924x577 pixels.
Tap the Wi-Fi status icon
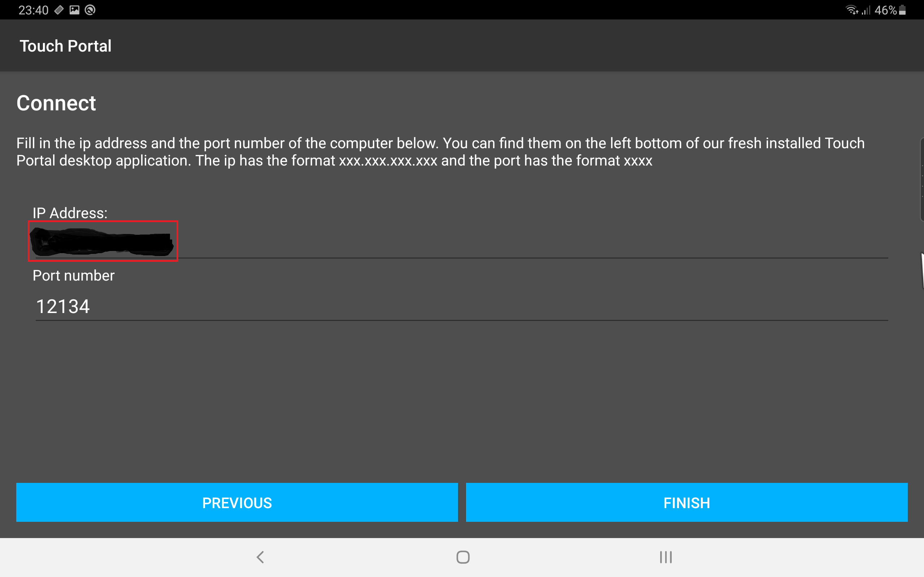(x=851, y=10)
